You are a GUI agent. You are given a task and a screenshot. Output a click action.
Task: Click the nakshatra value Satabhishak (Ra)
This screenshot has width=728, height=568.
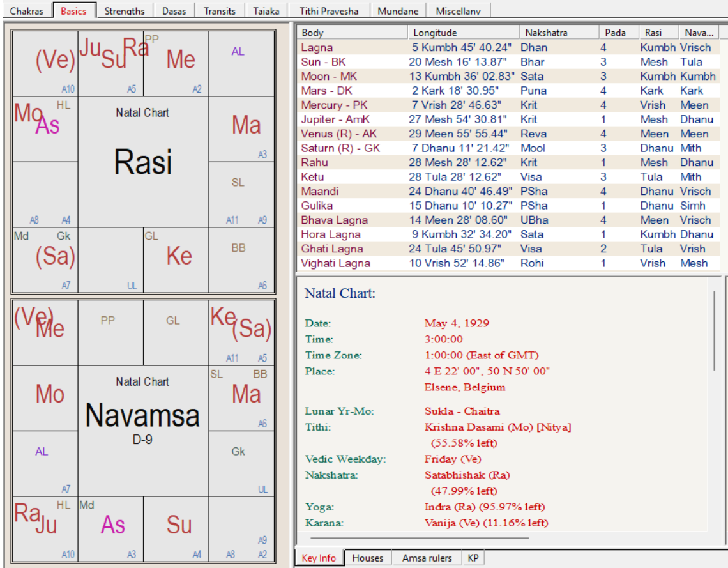point(467,475)
